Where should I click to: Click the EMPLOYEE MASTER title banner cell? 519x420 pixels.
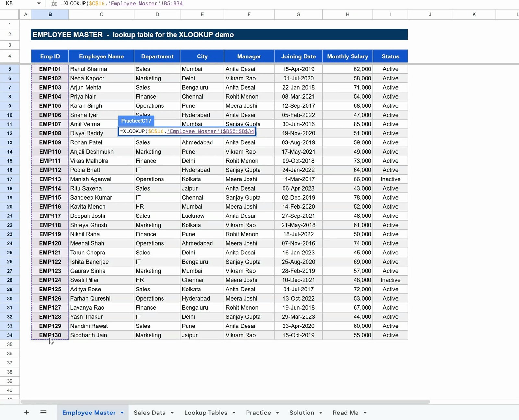click(219, 35)
